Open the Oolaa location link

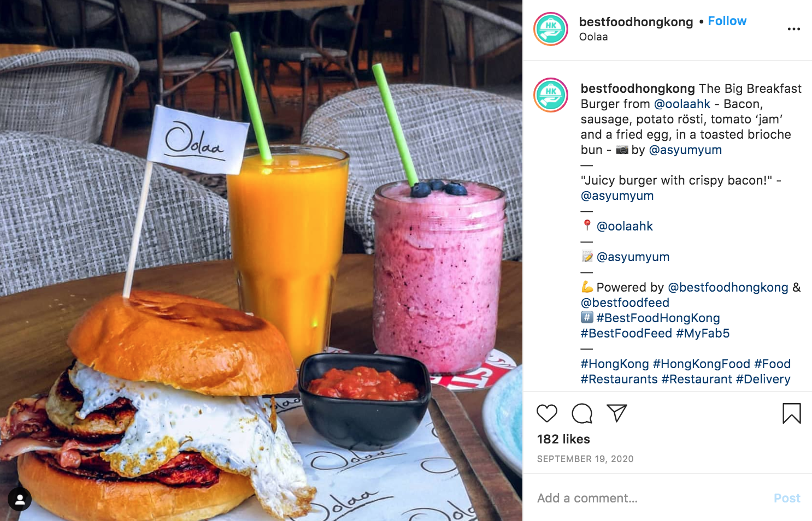click(593, 37)
